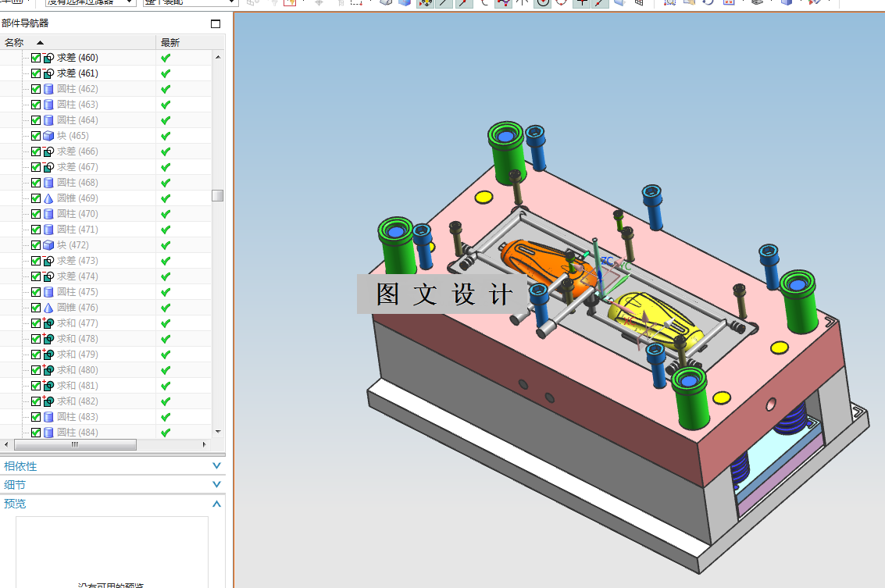Maximize the 部件导航器 panel
Image resolution: width=885 pixels, height=588 pixels.
point(216,23)
